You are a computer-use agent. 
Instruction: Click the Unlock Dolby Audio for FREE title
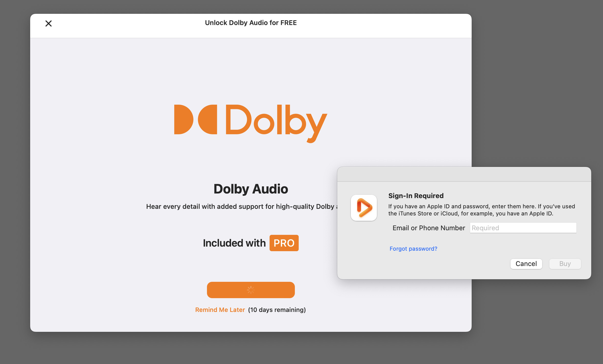point(251,23)
